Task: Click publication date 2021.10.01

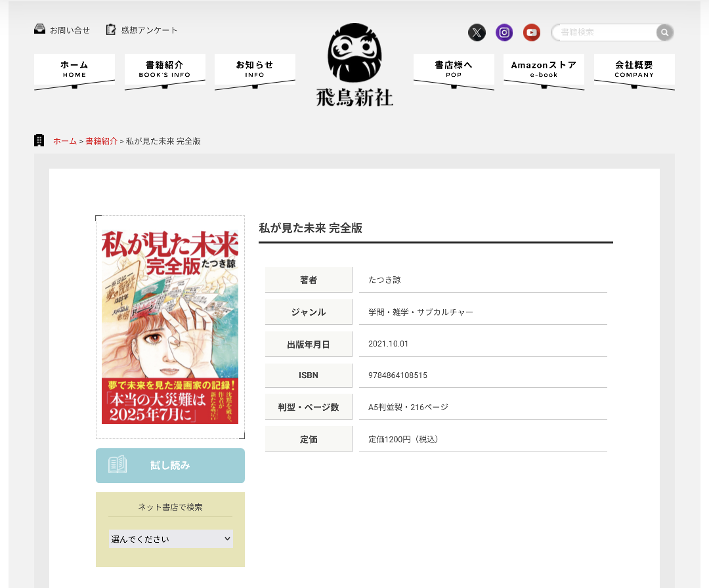Action: coord(388,344)
